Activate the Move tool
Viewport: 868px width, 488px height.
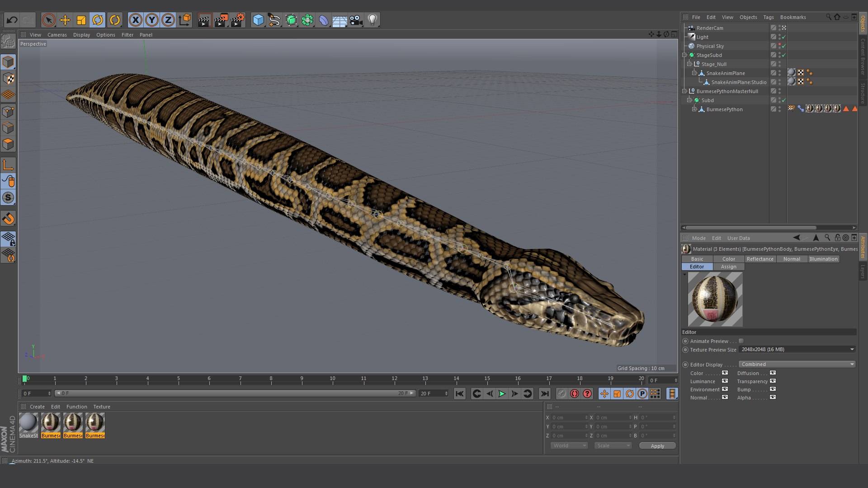[x=65, y=20]
